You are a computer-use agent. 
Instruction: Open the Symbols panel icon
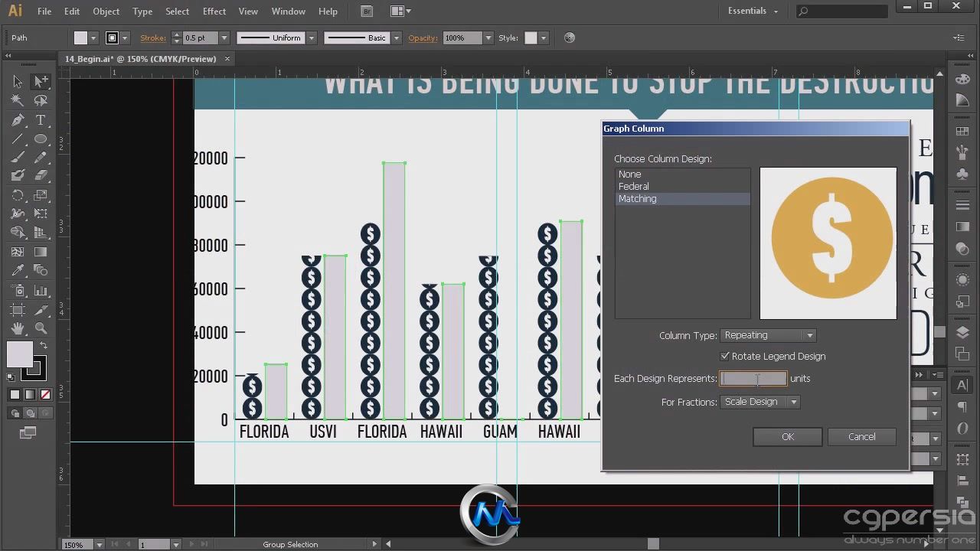click(963, 174)
